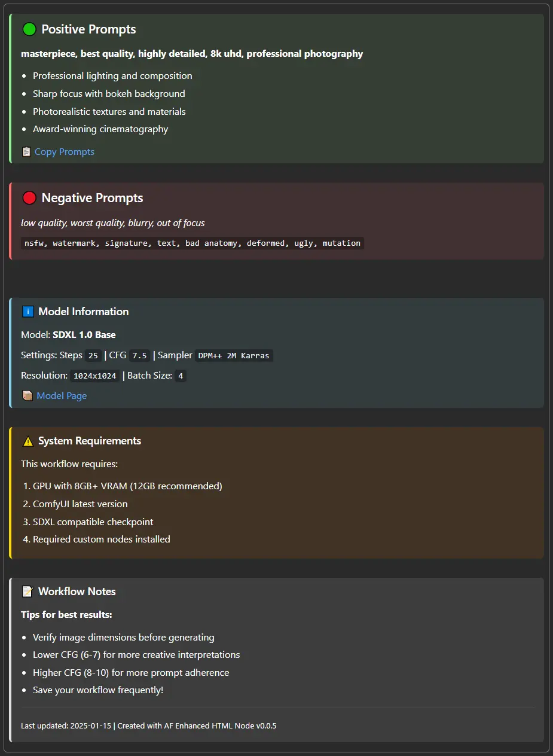Image resolution: width=553 pixels, height=756 pixels.
Task: Select the bold 'masterpiece, best quality' prompt line
Action: [x=192, y=54]
